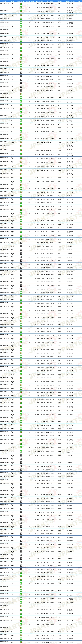Click the production dates 01.1999 -> 12.2001
The image size is (82, 644).
click(40, 617)
